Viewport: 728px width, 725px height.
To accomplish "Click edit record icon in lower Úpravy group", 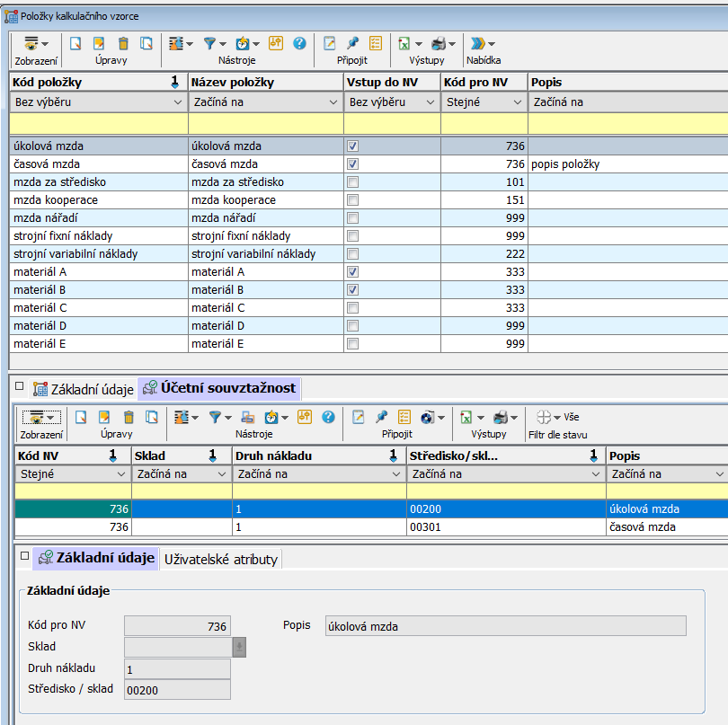I will pyautogui.click(x=104, y=417).
